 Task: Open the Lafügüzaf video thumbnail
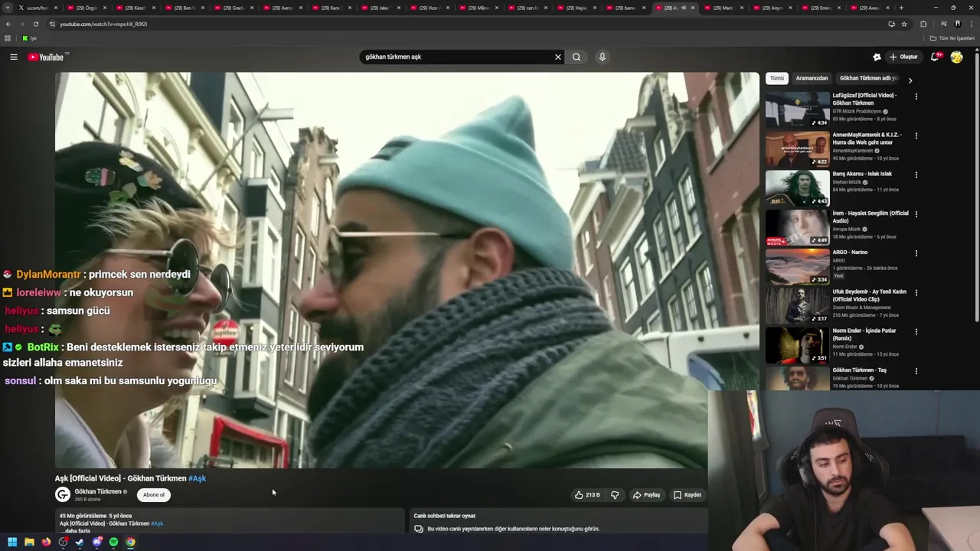(797, 109)
